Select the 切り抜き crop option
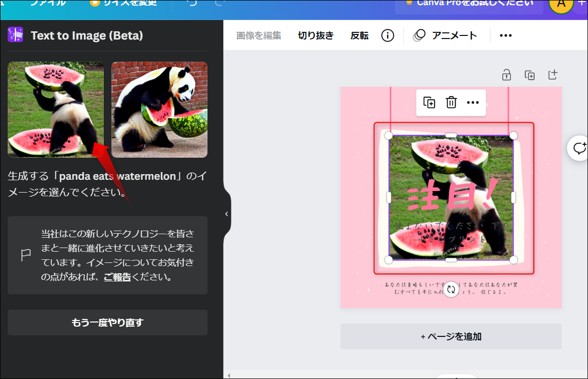 [x=316, y=35]
